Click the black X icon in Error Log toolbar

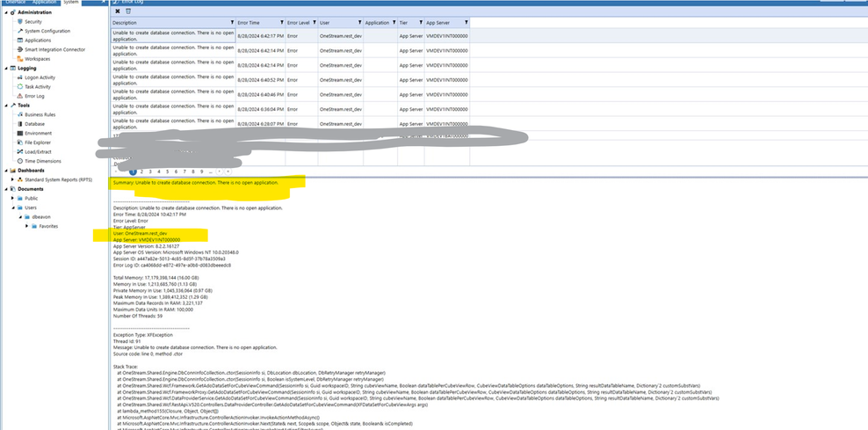(118, 11)
